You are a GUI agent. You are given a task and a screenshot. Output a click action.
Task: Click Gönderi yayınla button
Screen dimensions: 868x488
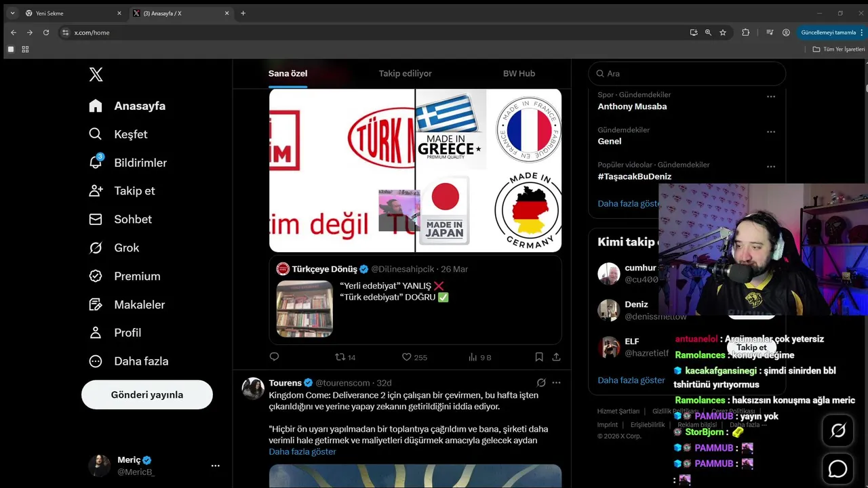147,394
